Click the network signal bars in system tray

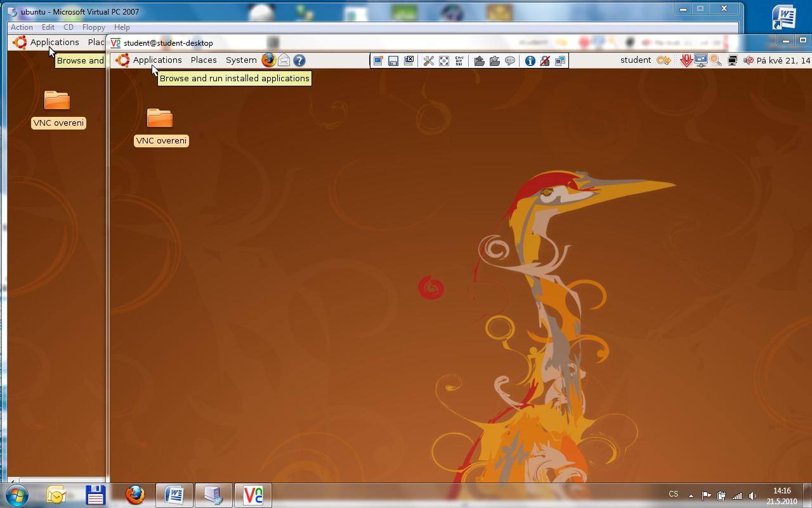(737, 495)
